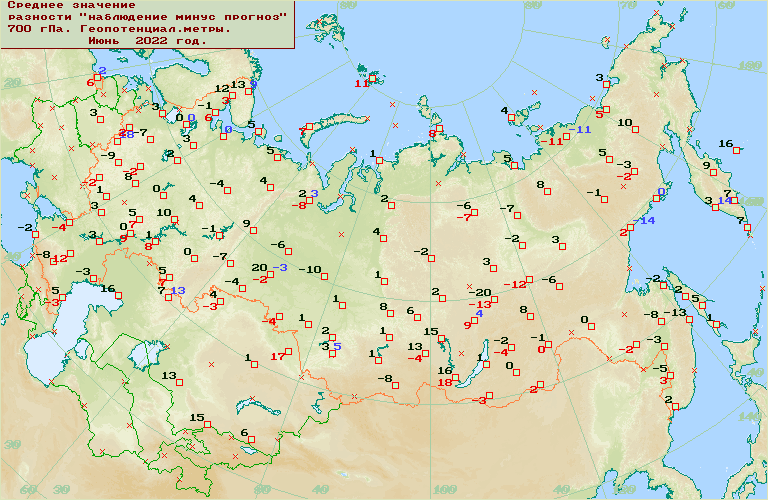Select the black value "-10"

(x=310, y=269)
